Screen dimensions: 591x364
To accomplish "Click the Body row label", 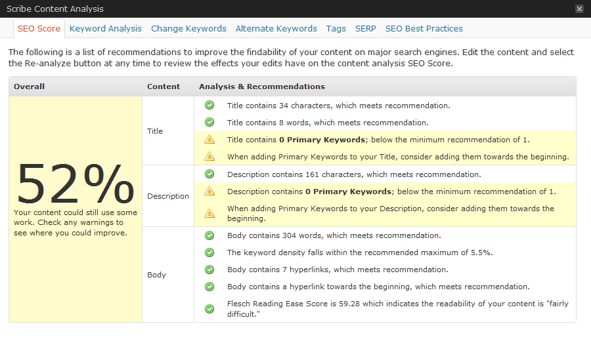I will [x=156, y=275].
